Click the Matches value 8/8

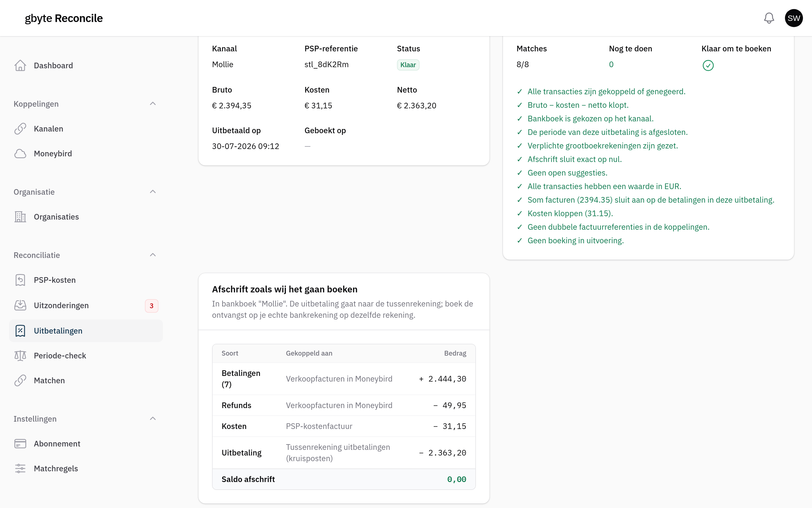(522, 65)
